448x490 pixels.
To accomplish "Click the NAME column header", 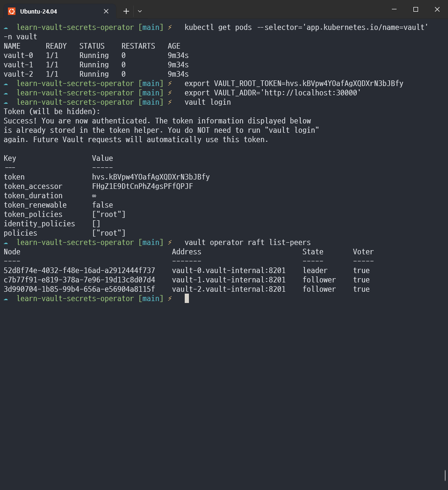I will [x=12, y=46].
